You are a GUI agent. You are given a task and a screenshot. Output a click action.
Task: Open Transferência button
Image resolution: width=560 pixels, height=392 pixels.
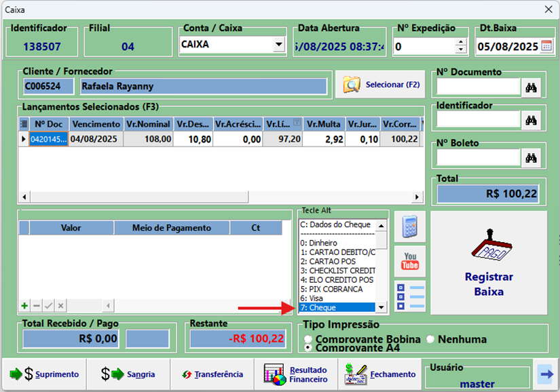pos(212,374)
